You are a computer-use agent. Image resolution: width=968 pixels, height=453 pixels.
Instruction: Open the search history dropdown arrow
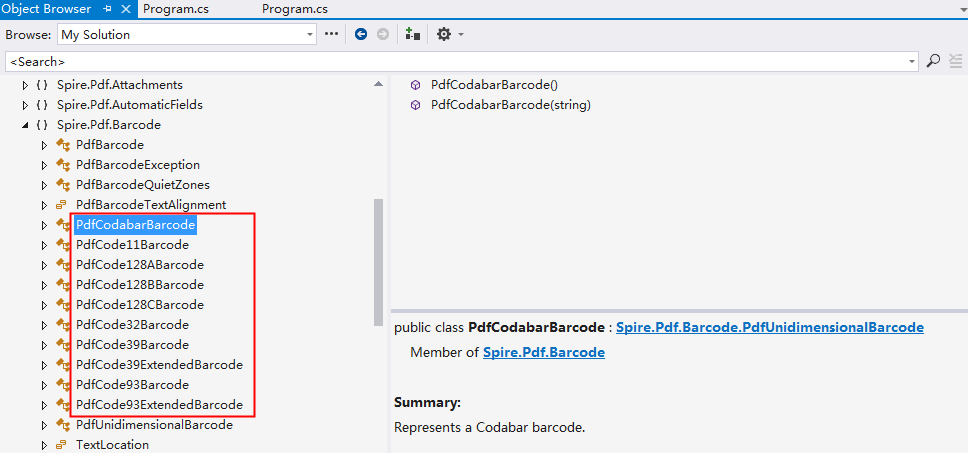click(x=912, y=62)
